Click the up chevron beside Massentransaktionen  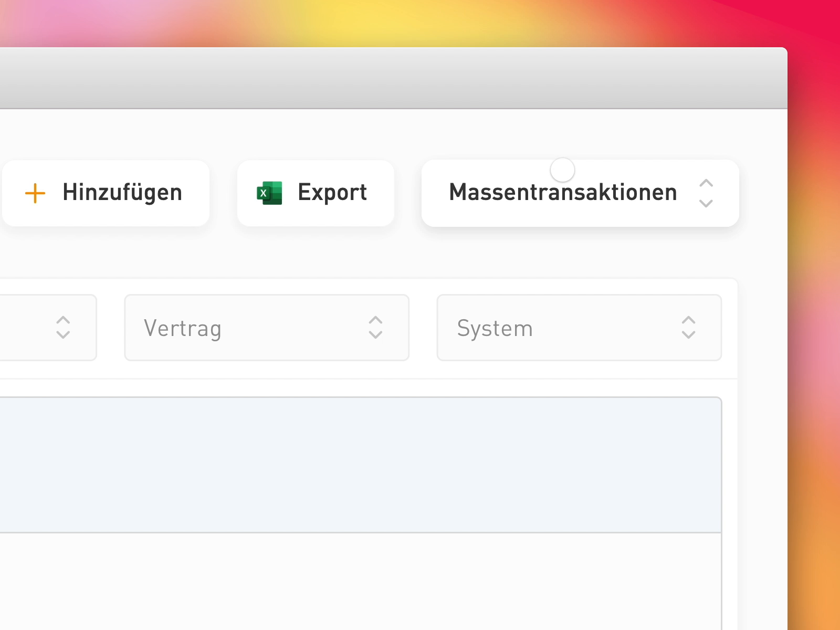coord(706,183)
